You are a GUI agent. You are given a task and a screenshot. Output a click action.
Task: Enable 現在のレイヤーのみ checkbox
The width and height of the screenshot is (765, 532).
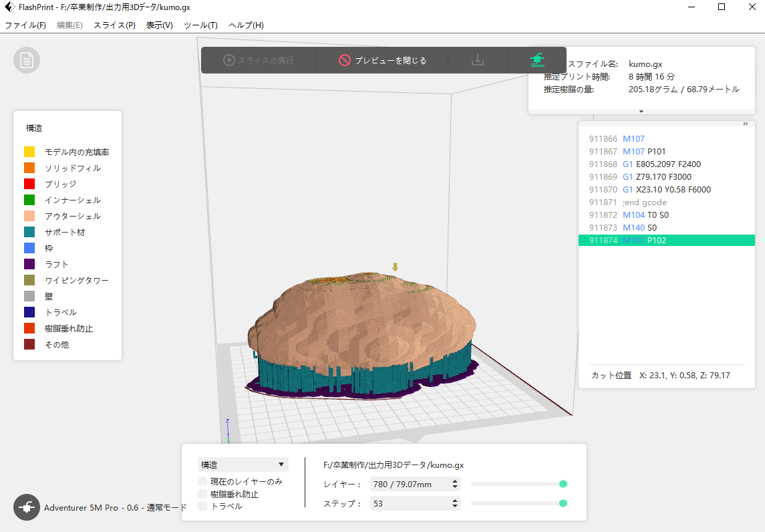202,482
